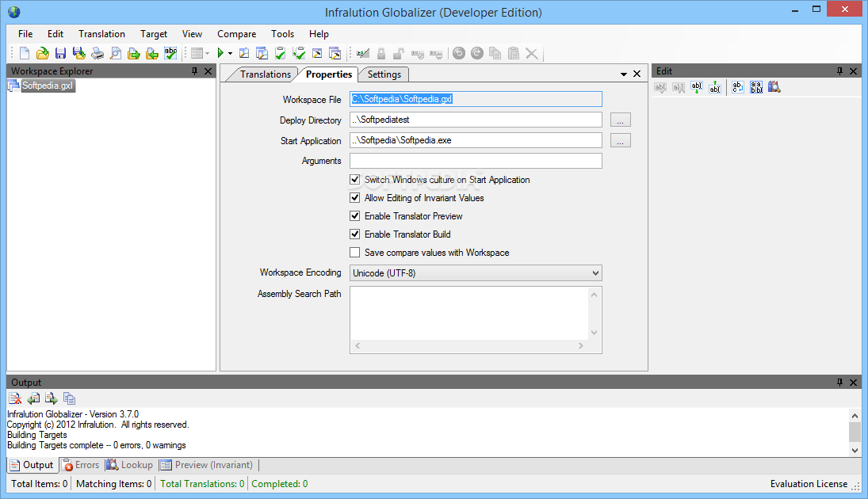Select Softpedia.gxl in Workspace Explorer
Image resolution: width=868 pixels, height=499 pixels.
tap(47, 86)
